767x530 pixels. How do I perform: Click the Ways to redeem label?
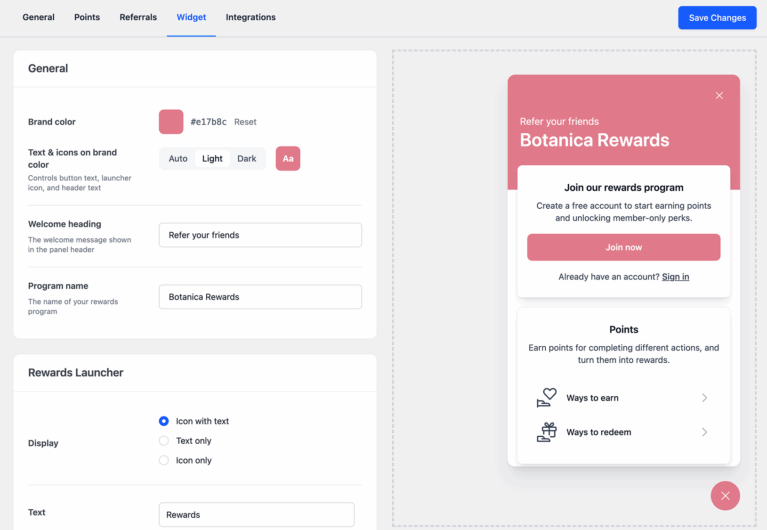click(x=599, y=432)
